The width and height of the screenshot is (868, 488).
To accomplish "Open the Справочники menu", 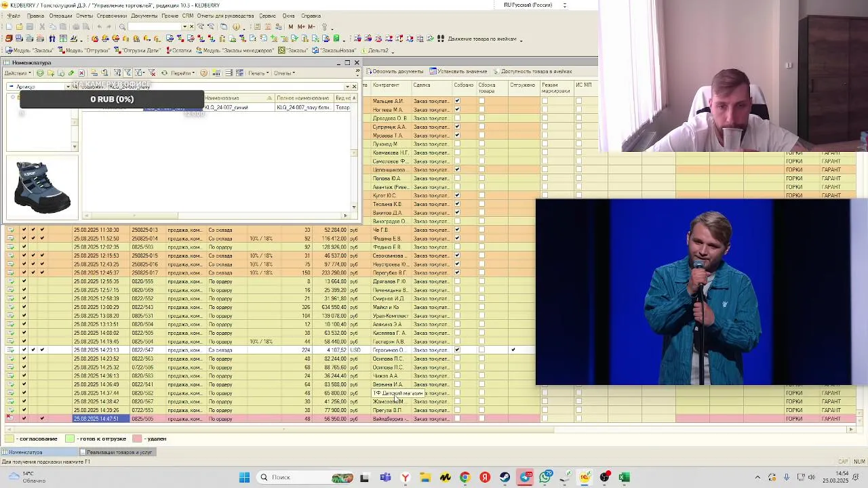I will point(112,16).
